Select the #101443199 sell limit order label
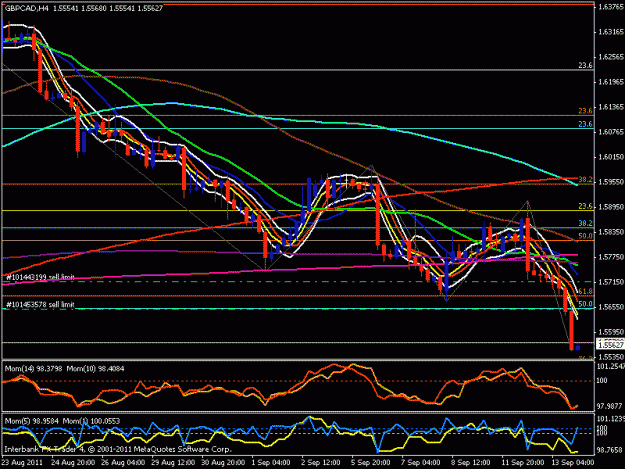The width and height of the screenshot is (625, 469). 40,277
